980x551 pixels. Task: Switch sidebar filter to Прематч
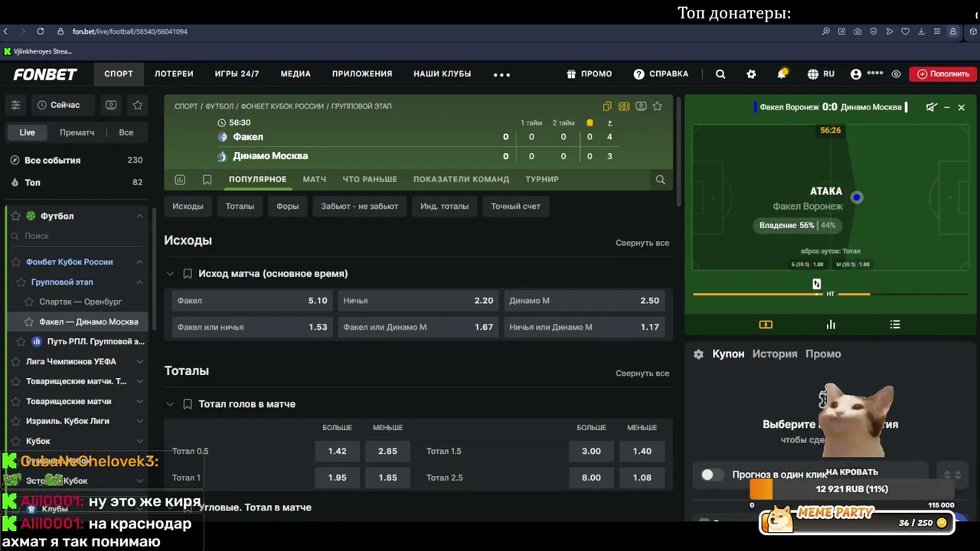click(x=77, y=132)
